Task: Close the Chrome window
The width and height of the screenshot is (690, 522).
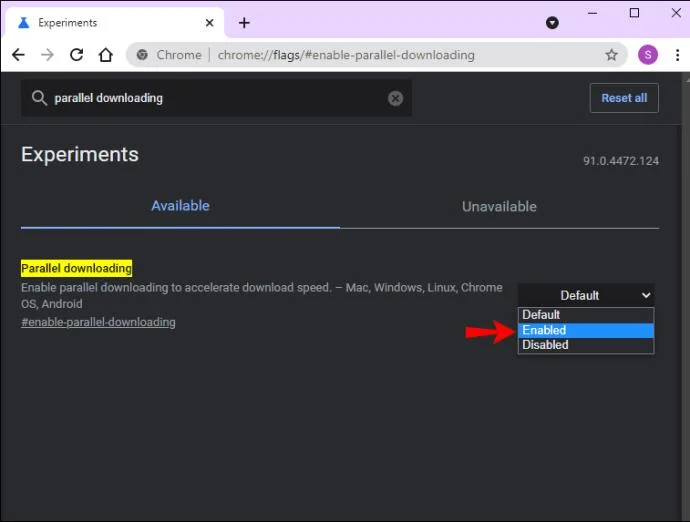Action: [676, 13]
